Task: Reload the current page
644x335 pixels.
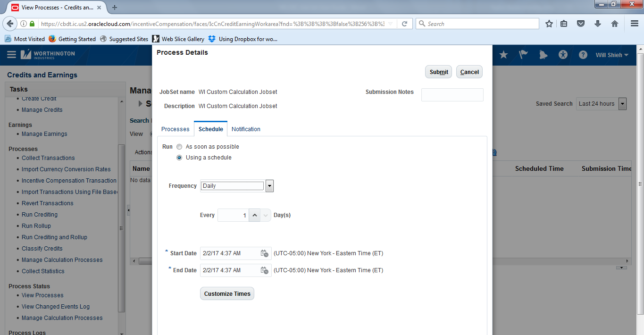Action: [x=404, y=24]
